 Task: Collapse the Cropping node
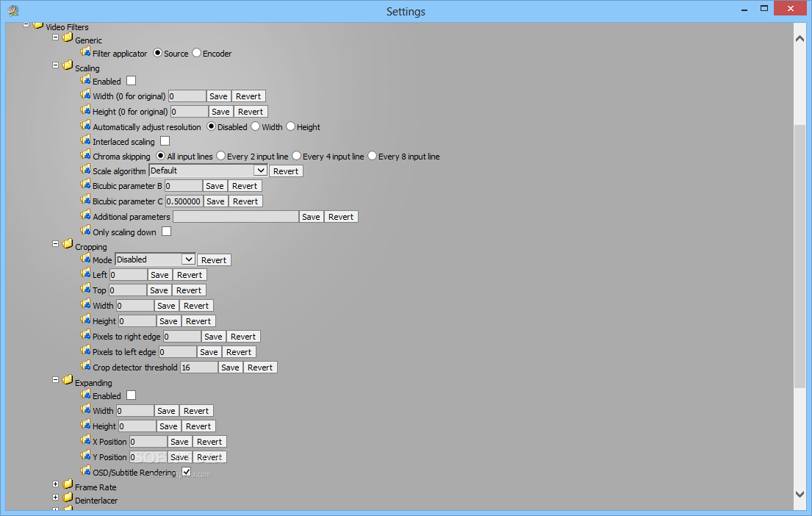pos(55,244)
